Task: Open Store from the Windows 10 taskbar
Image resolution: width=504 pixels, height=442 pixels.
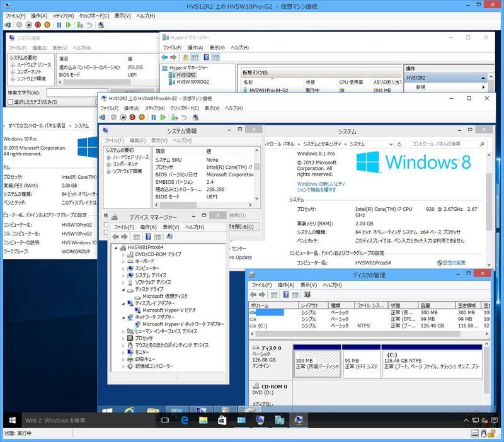Action: [x=222, y=420]
